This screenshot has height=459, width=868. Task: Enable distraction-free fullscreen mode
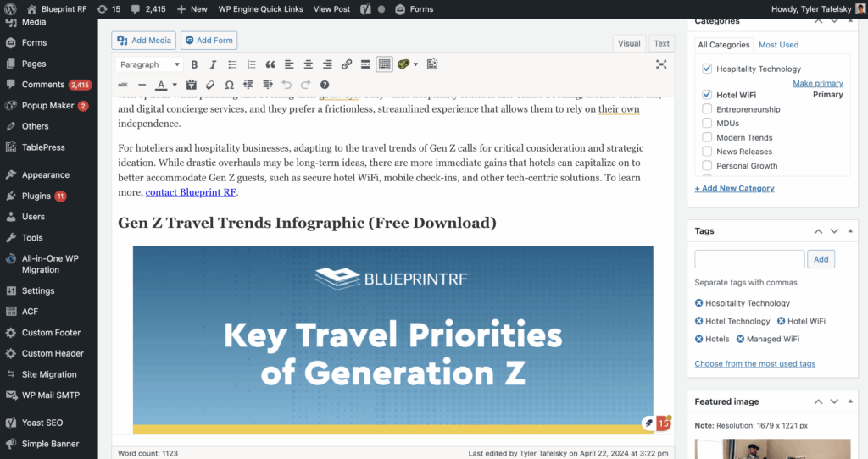(661, 64)
